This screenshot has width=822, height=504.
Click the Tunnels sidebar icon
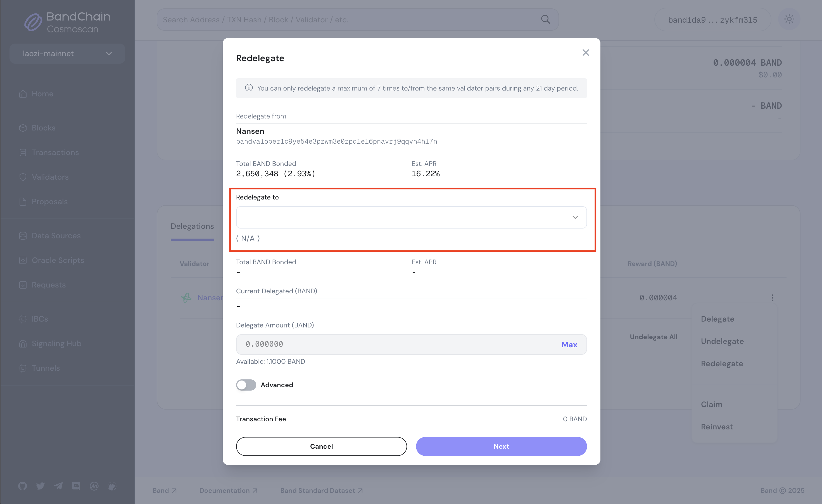pos(23,369)
